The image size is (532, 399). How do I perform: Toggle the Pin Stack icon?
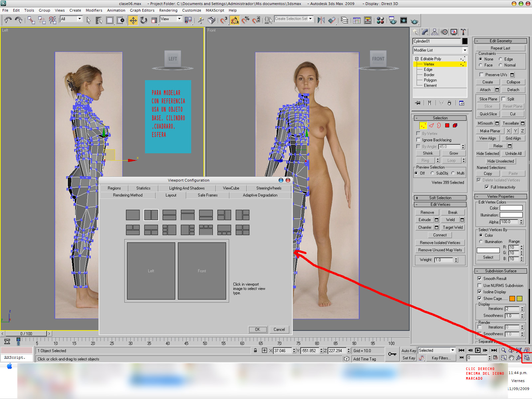[x=418, y=103]
